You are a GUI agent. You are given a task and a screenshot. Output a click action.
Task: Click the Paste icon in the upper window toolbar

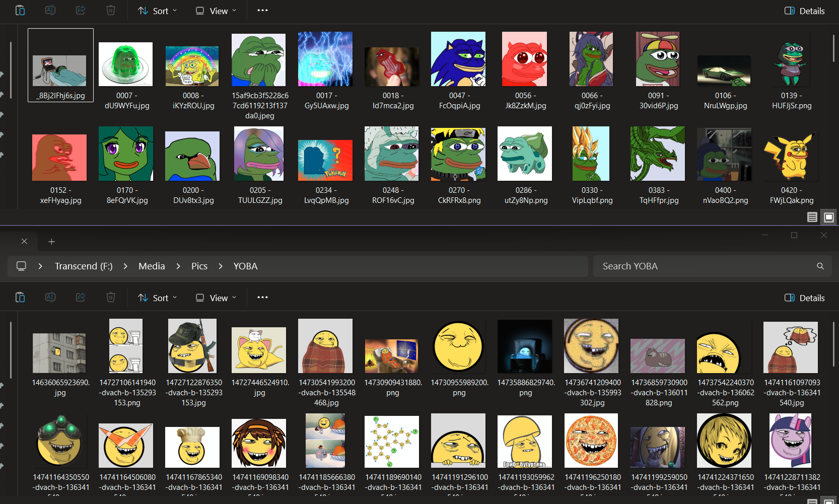(x=20, y=10)
